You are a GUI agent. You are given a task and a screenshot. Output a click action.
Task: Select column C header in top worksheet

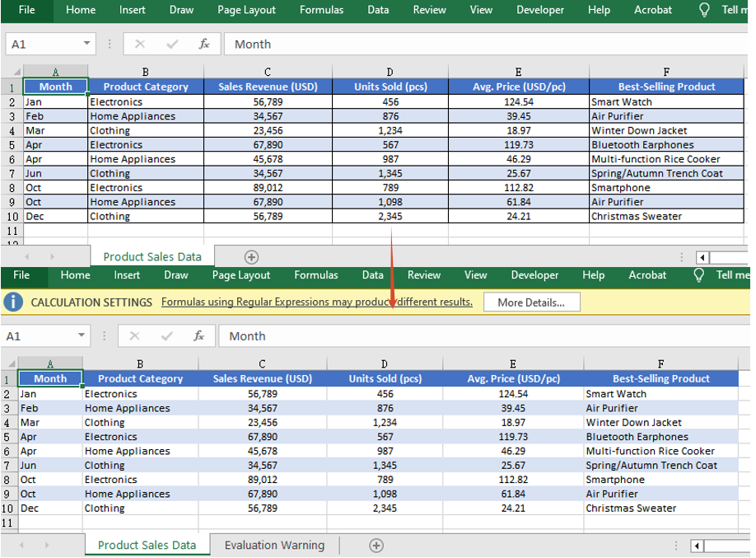pos(268,72)
